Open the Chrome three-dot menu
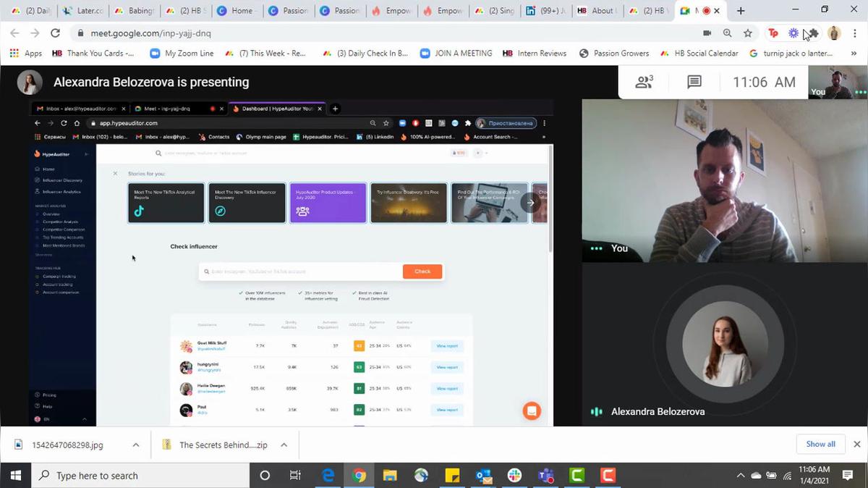 854,33
